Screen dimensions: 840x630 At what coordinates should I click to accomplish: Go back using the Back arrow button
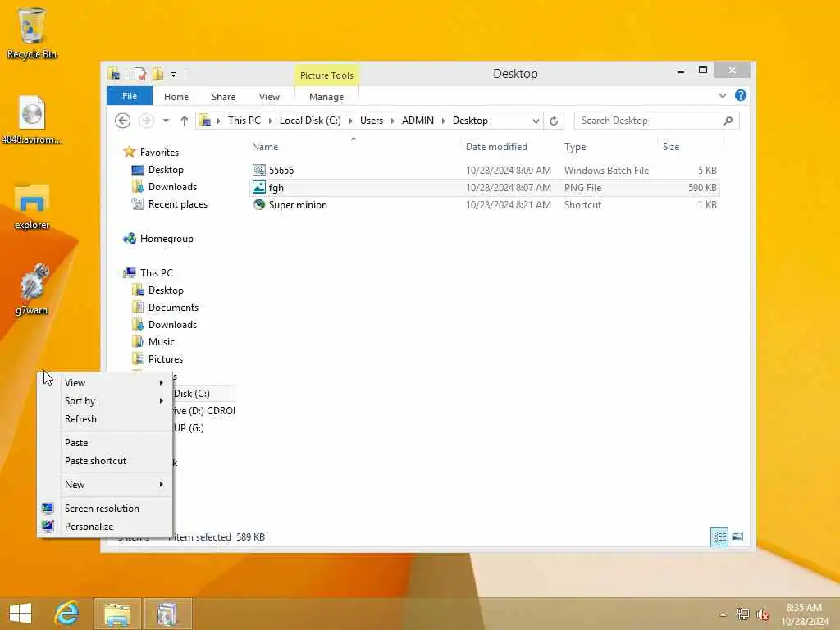(x=123, y=121)
